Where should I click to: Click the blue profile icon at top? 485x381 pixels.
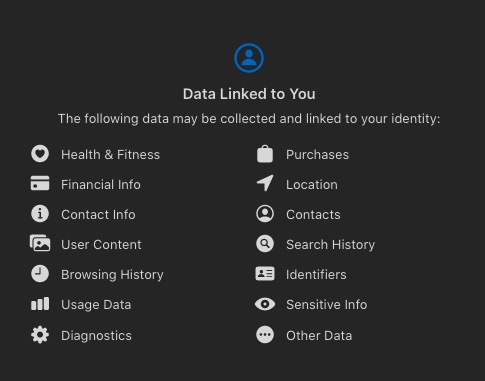coord(249,58)
